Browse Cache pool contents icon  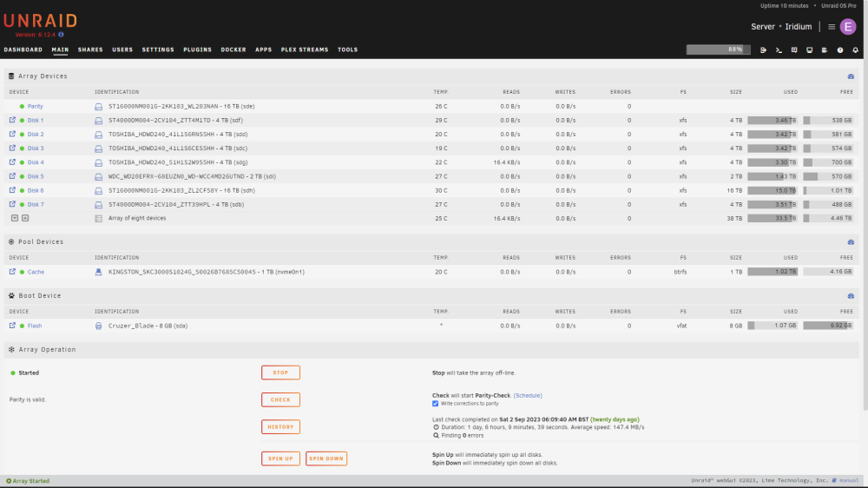(x=12, y=272)
